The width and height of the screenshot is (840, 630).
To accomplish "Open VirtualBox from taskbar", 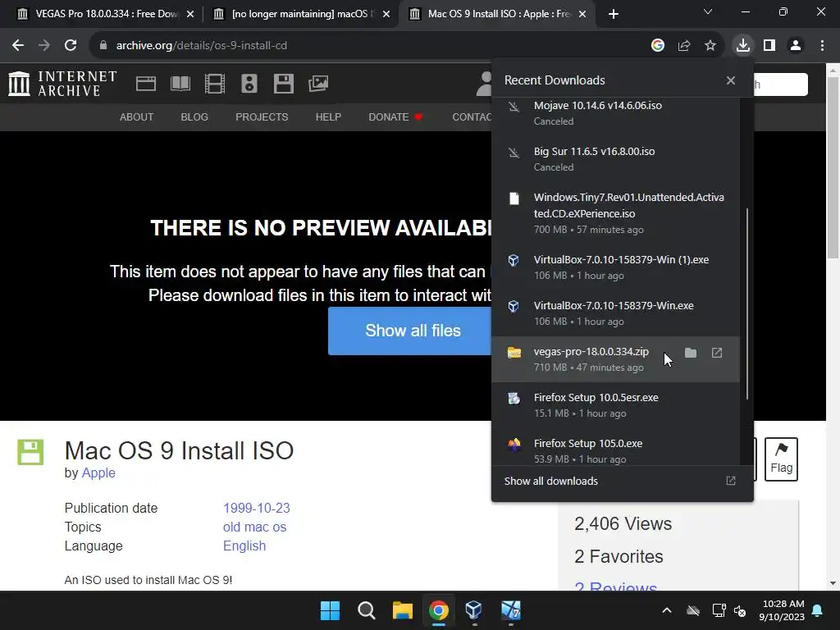I will [473, 610].
